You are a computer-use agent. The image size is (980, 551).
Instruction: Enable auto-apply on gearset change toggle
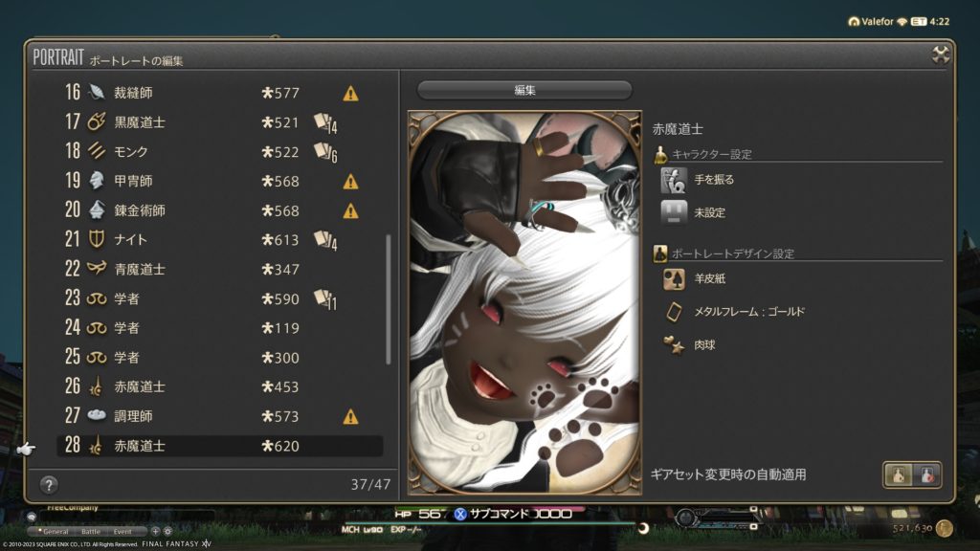point(898,474)
